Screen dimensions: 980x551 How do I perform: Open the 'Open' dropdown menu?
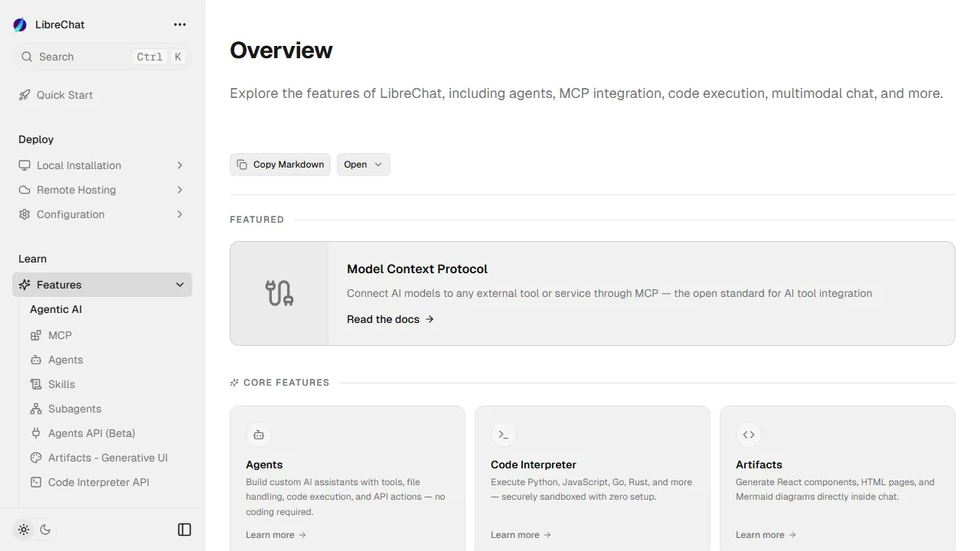click(364, 165)
